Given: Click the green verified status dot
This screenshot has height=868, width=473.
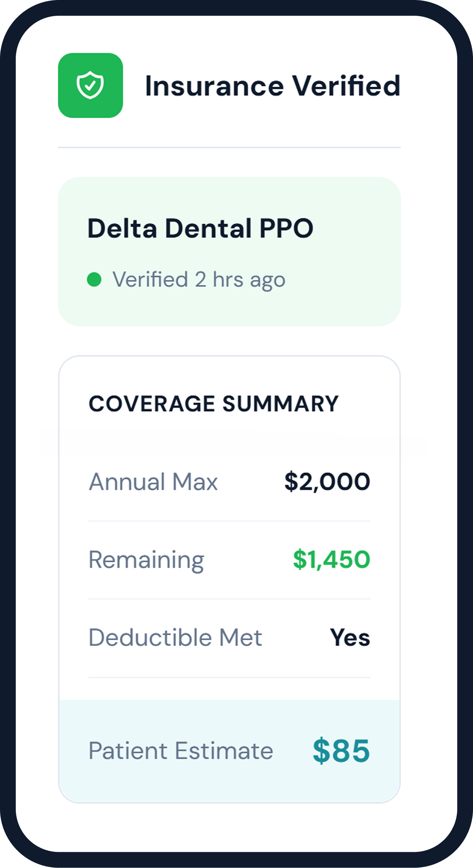Looking at the screenshot, I should click(x=94, y=280).
